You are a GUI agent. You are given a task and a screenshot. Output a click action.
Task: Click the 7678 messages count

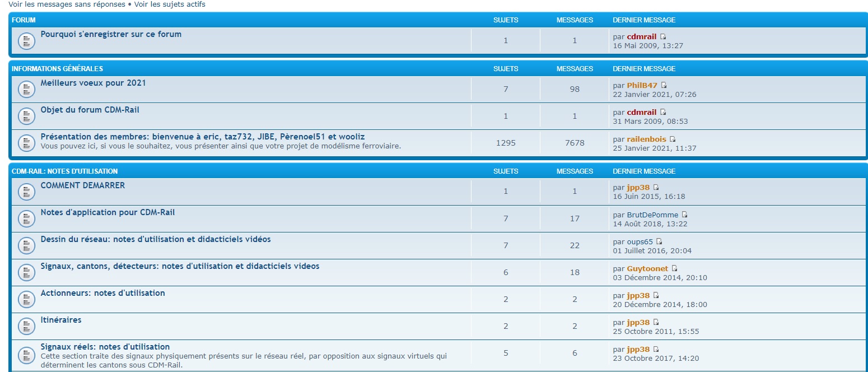(575, 143)
